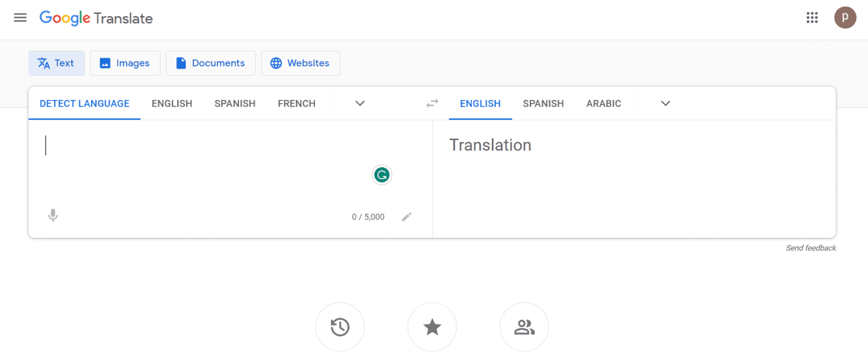Start voice input with microphone
868x358 pixels.
point(53,216)
